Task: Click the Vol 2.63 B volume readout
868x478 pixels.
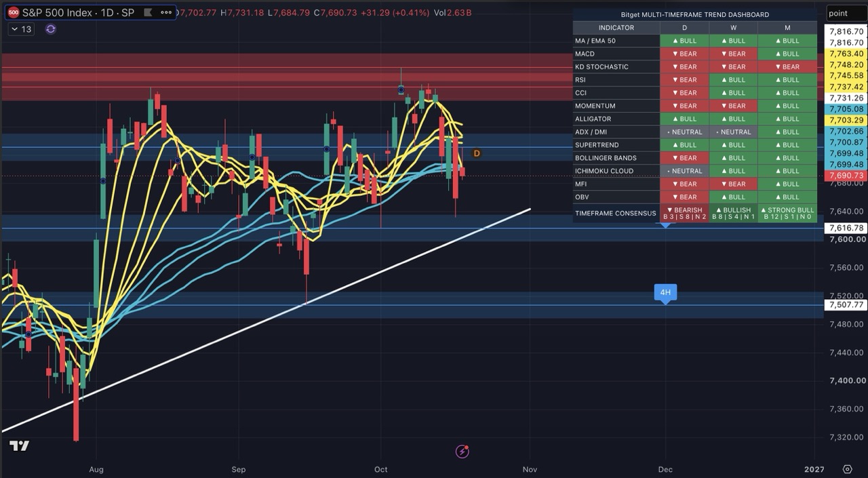Action: pos(452,13)
